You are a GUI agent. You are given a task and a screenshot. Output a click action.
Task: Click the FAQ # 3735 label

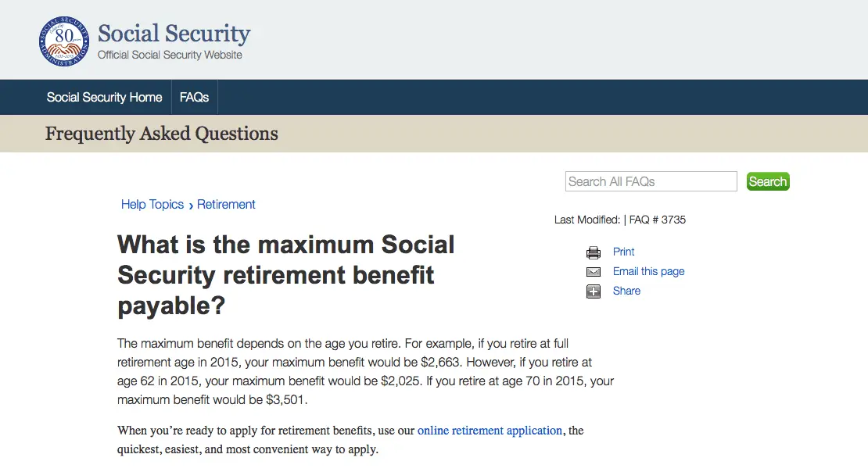coord(657,220)
